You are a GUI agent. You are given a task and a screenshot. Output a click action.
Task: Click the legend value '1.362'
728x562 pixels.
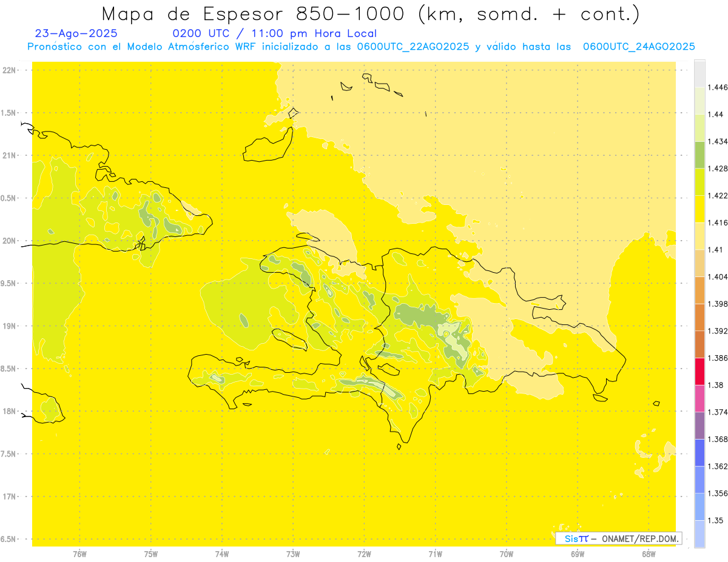[x=718, y=466]
